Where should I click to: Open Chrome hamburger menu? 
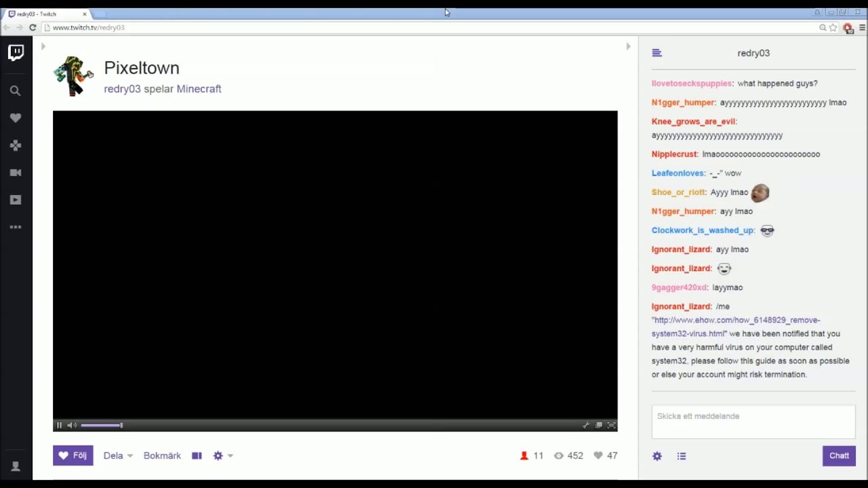coord(862,28)
